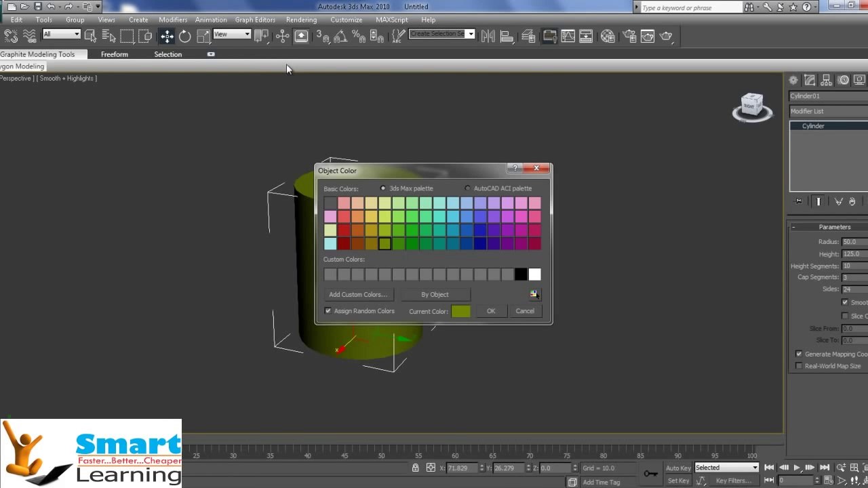Select the Rotate tool in toolbar

pos(184,36)
